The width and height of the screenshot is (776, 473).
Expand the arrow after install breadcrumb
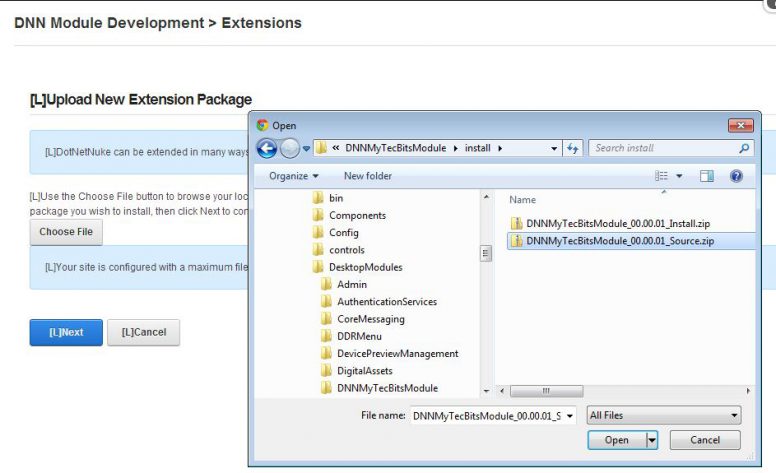[500, 148]
